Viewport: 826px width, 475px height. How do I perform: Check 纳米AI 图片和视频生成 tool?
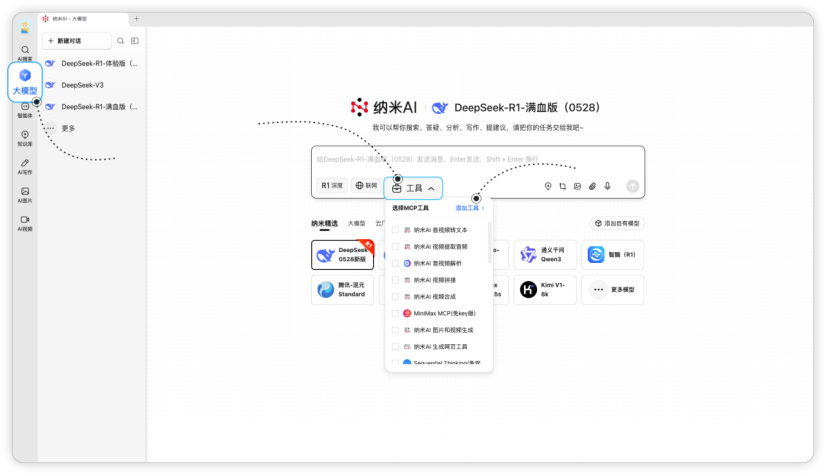click(395, 330)
